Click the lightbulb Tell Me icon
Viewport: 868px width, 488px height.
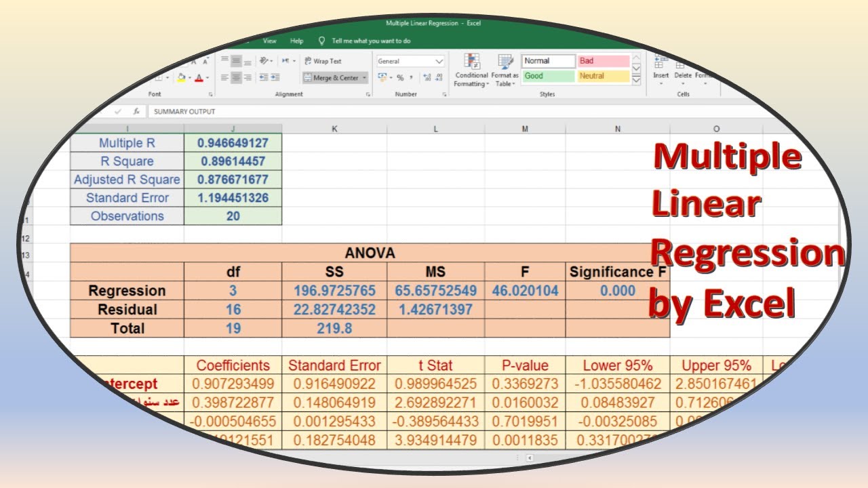click(x=321, y=41)
